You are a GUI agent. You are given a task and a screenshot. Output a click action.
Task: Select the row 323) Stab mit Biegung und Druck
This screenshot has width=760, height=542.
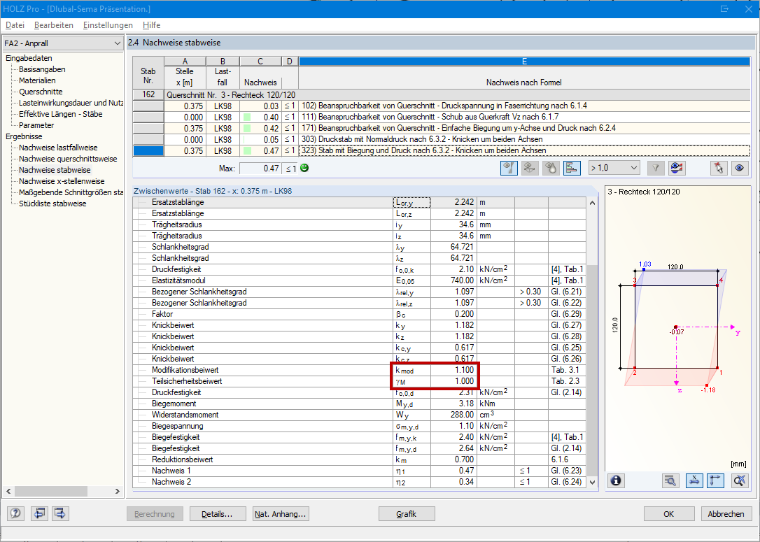tap(441, 151)
